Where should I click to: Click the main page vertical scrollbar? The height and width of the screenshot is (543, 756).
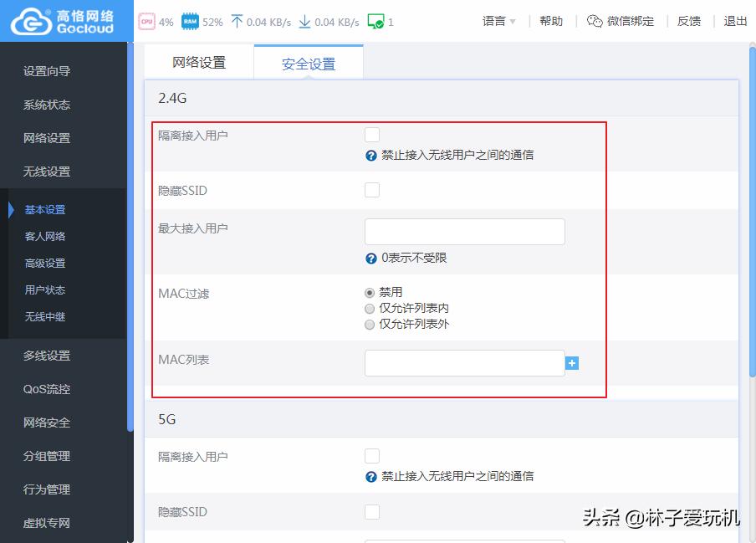[752, 210]
